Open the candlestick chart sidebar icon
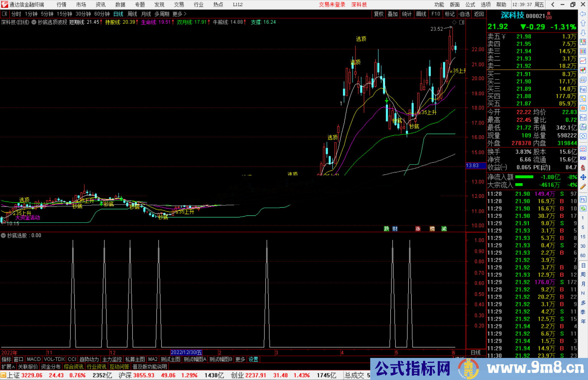The image size is (588, 380). 583,70
